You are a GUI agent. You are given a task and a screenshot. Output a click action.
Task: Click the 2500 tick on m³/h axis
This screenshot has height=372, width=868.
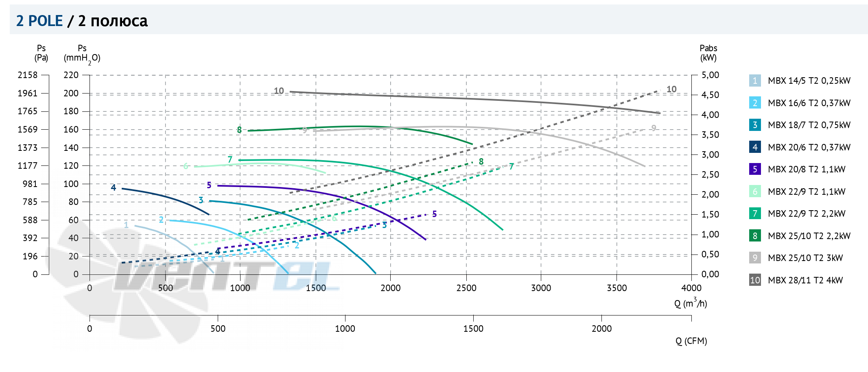pos(466,288)
